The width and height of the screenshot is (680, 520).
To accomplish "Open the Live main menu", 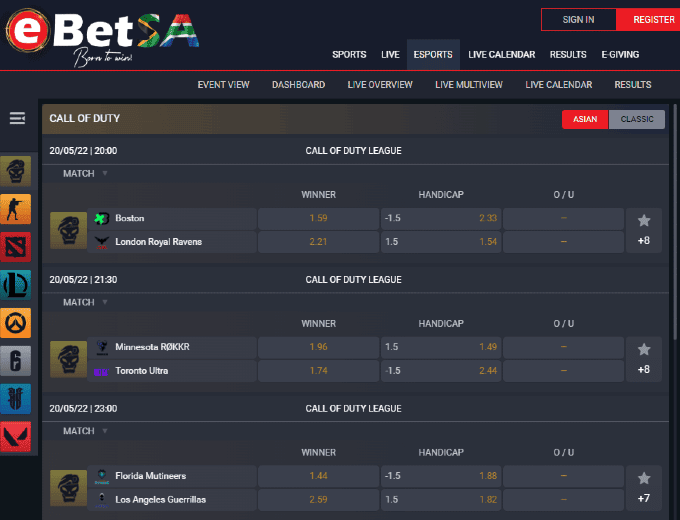I will click(x=390, y=55).
